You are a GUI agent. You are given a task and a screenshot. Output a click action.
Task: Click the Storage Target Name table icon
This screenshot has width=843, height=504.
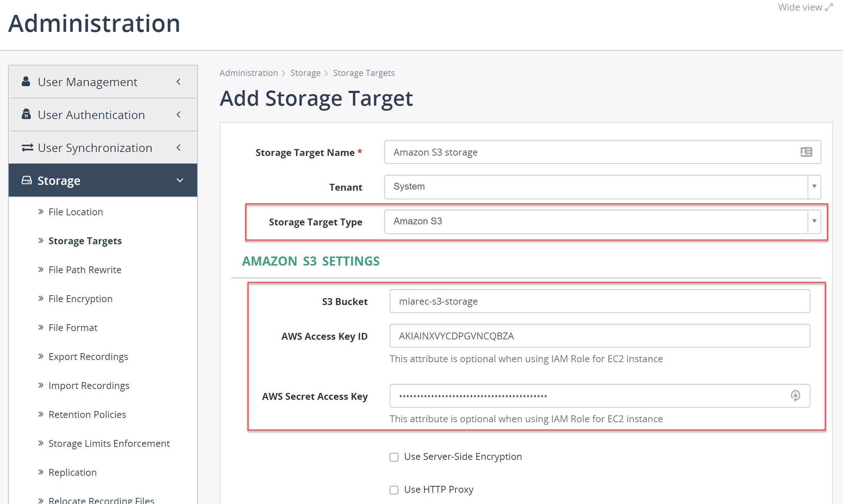coord(806,152)
